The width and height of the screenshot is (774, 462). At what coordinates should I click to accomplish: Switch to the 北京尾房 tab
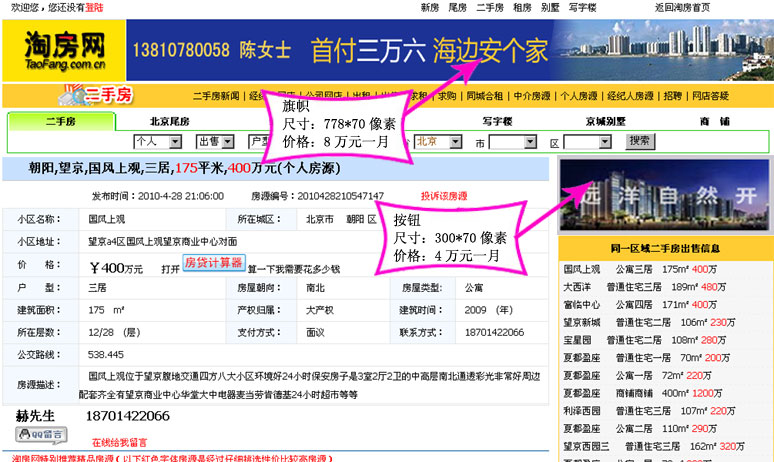click(170, 121)
